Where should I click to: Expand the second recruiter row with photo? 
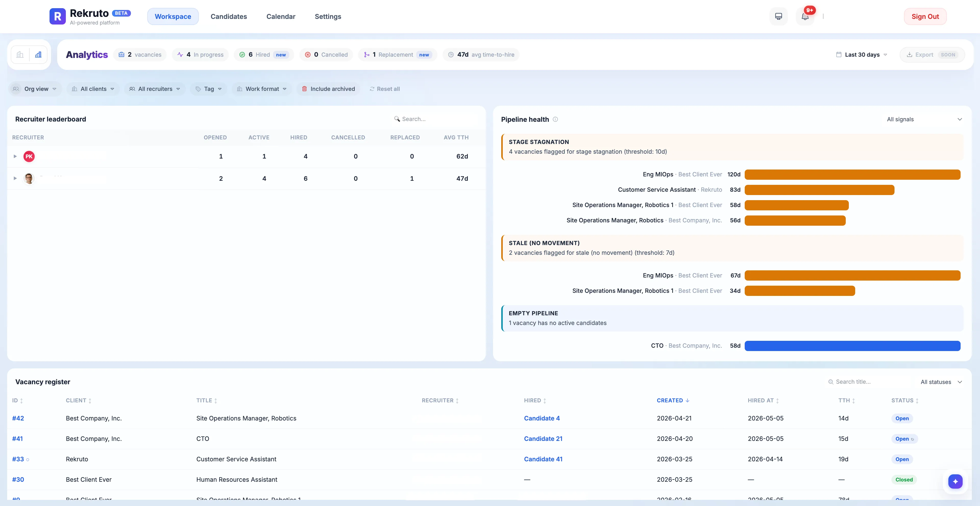click(15, 178)
